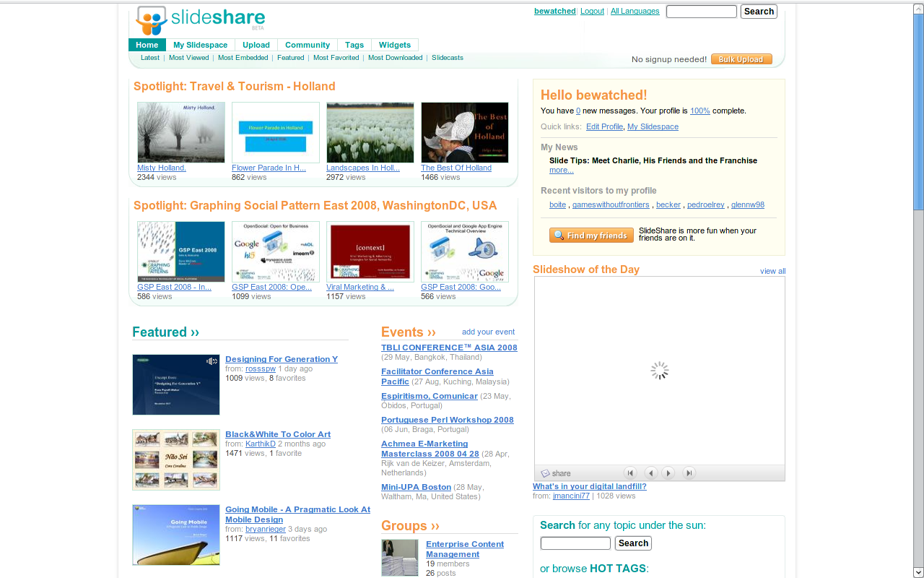Open the Home tab
This screenshot has height=578, width=924.
click(147, 45)
